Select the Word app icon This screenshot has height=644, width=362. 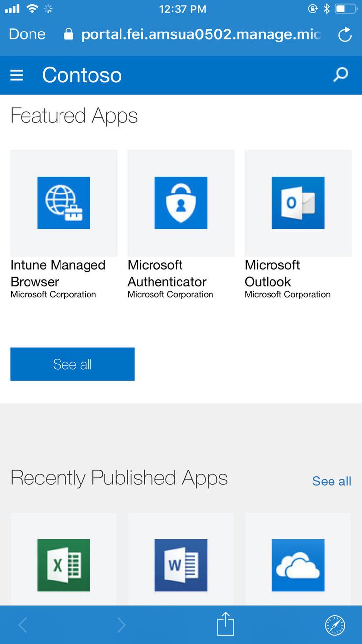coord(181,565)
